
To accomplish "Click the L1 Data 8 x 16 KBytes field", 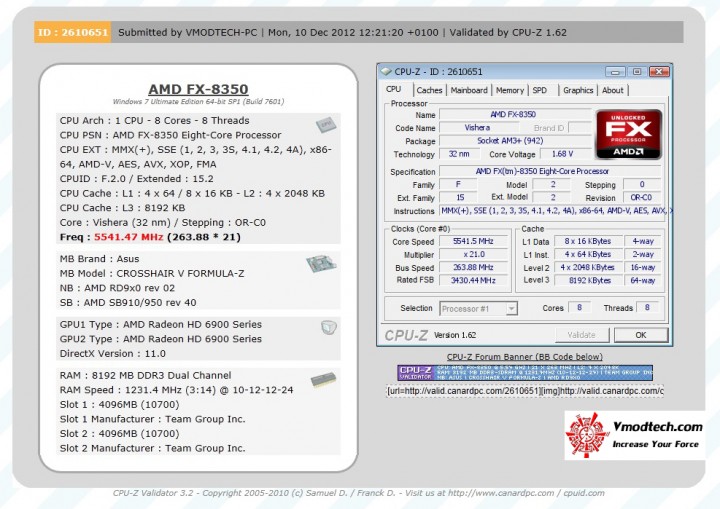I will (588, 241).
